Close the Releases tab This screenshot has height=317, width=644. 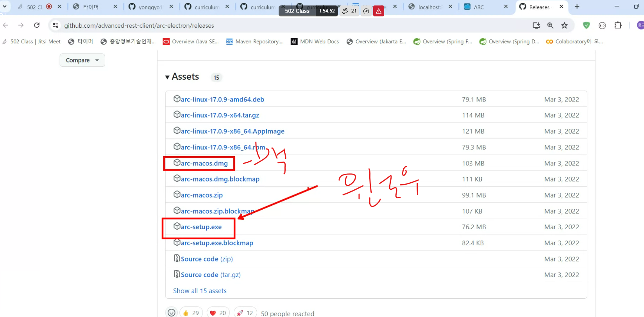[x=561, y=7]
